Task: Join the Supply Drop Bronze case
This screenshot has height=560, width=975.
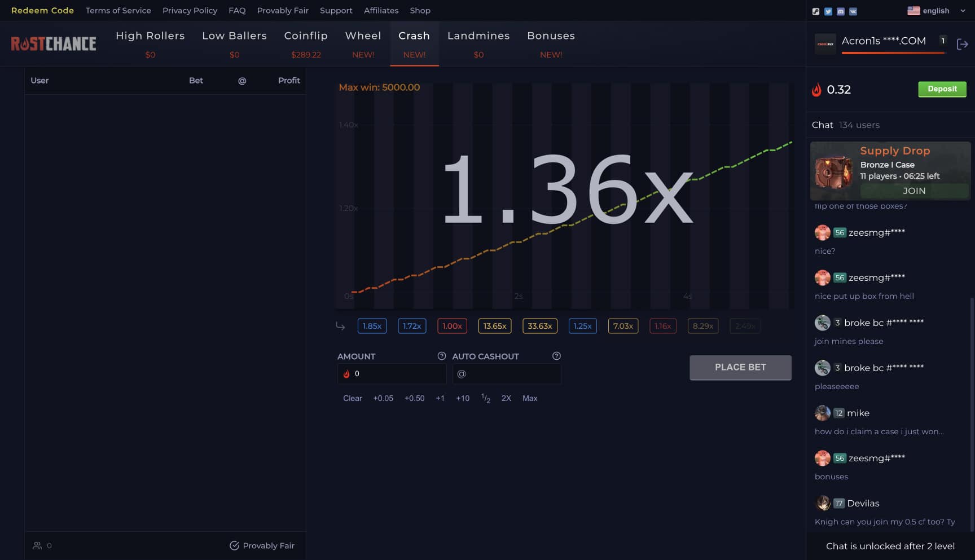Action: tap(913, 191)
